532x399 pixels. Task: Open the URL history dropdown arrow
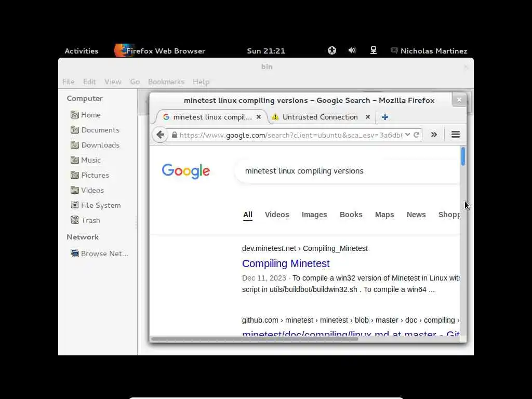407,135
